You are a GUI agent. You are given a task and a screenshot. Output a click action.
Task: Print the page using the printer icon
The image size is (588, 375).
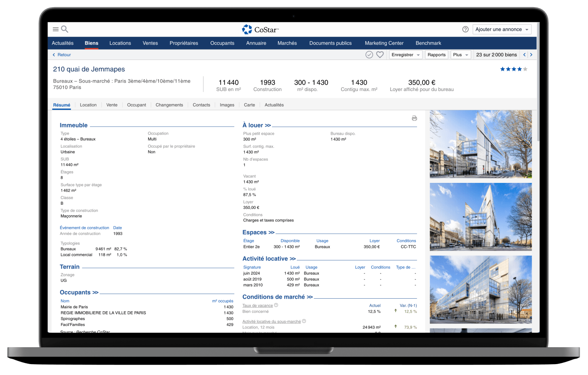[415, 118]
